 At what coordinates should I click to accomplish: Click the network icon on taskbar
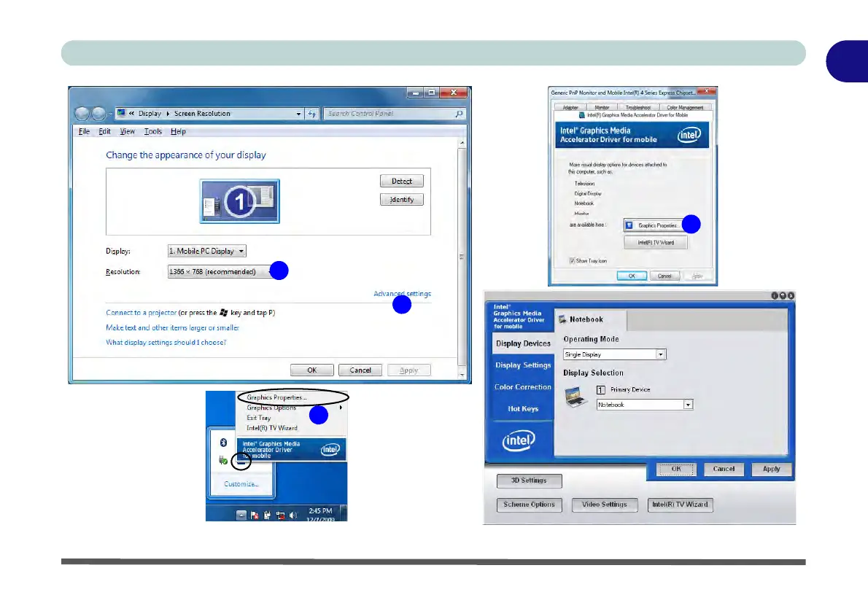(280, 515)
